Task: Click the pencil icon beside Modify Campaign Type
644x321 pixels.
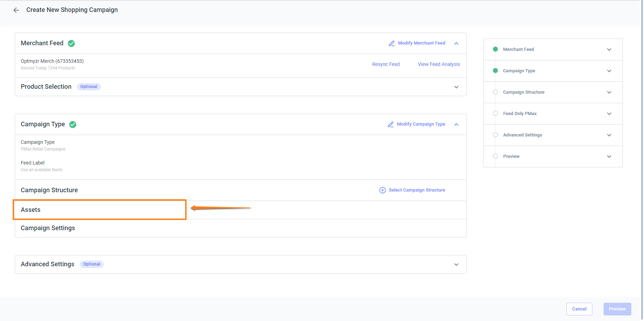Action: click(391, 125)
